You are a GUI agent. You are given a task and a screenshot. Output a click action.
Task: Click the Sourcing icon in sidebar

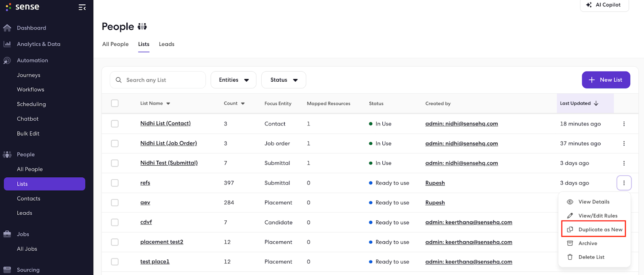point(7,270)
